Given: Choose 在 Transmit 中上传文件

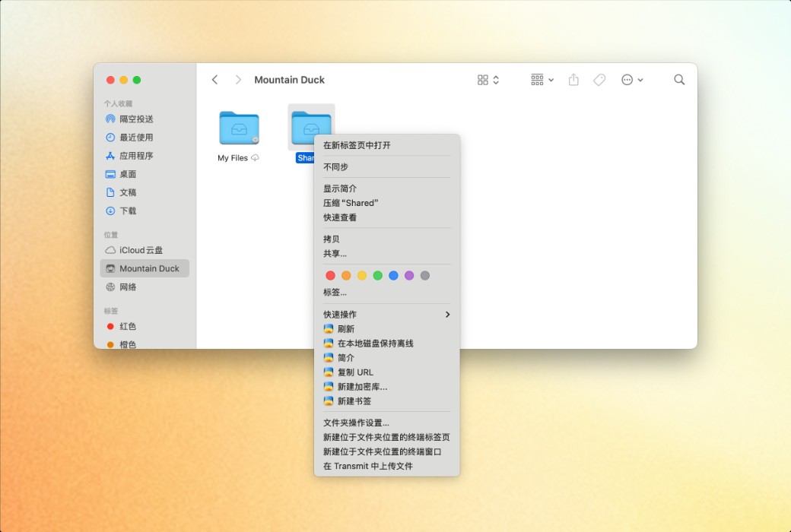Looking at the screenshot, I should click(387, 466).
